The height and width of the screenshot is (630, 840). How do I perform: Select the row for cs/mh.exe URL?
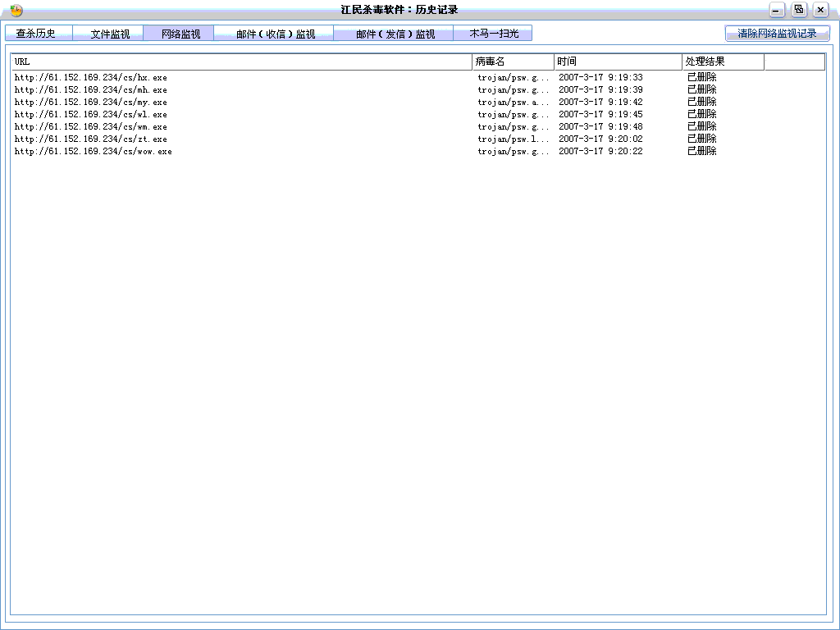tap(419, 89)
